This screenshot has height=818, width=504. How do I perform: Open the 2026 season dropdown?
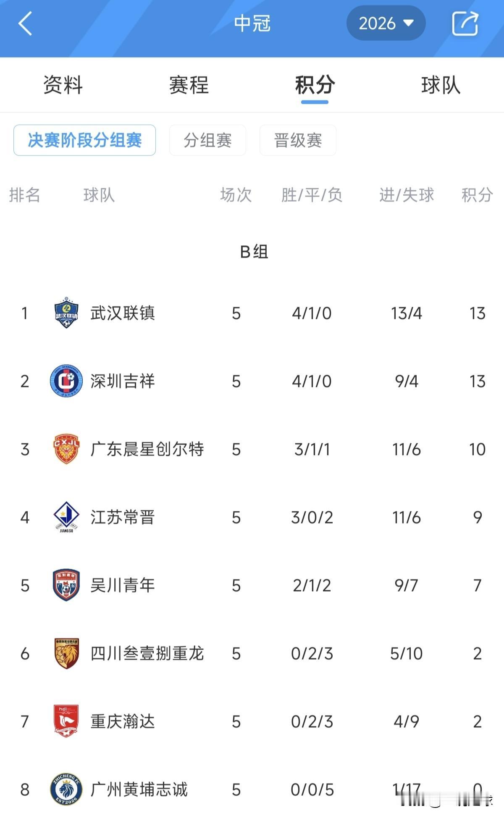386,24
